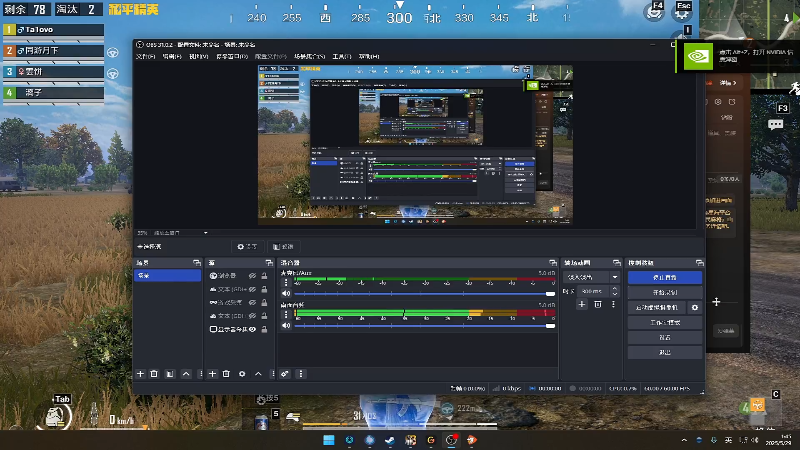Open the game's Tab backpack icon

[x=57, y=416]
